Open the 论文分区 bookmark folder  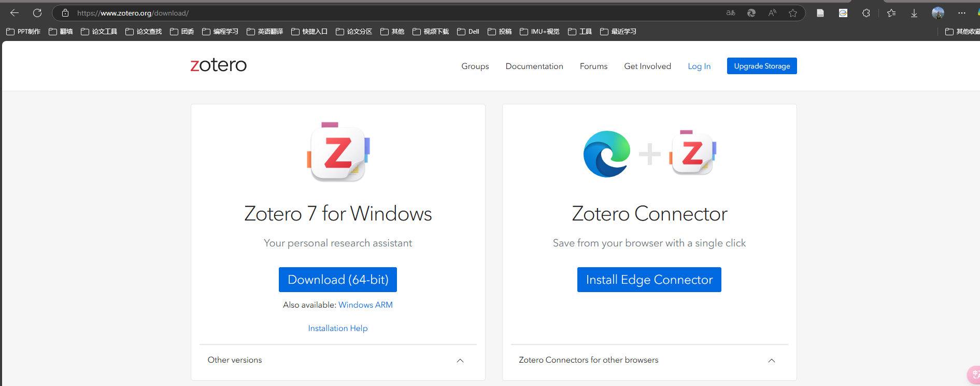(354, 32)
